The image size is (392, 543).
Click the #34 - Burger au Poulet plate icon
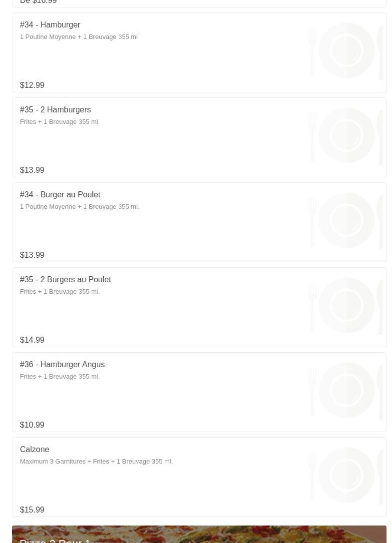[x=346, y=220]
